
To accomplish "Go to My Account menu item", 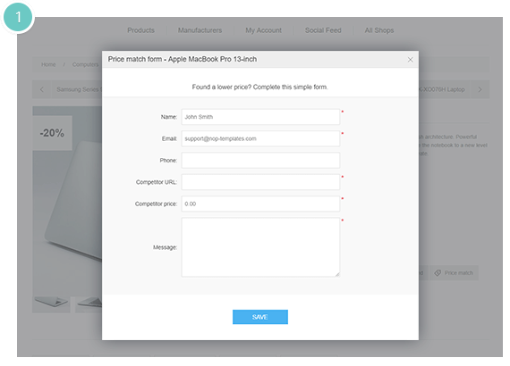I will (x=263, y=30).
